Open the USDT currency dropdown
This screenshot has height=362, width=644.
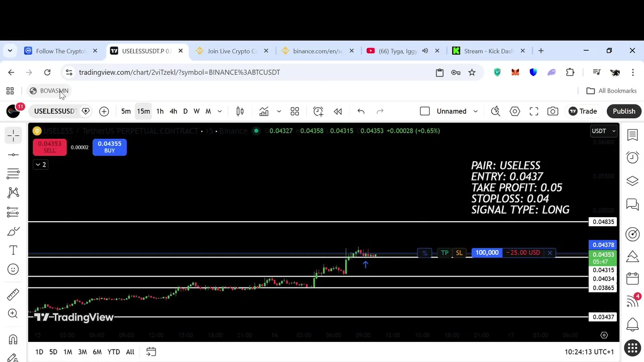[x=603, y=131]
